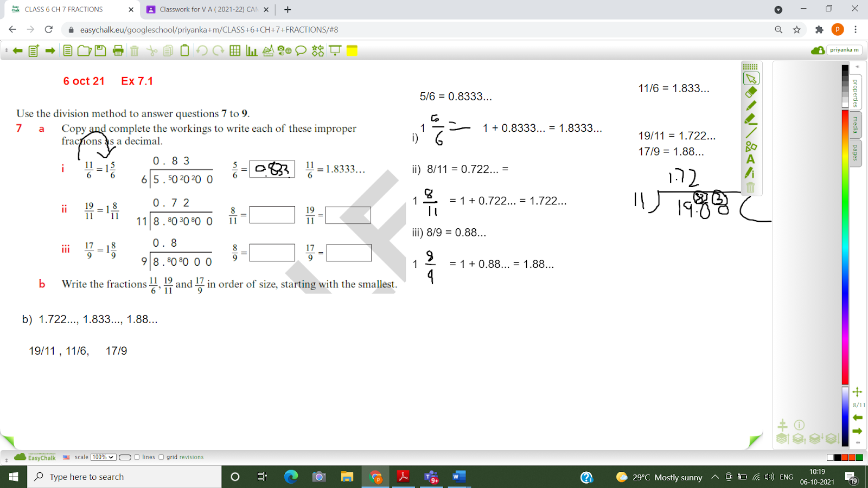Select the Highlighter tool
Image resolution: width=868 pixels, height=488 pixels.
(751, 119)
